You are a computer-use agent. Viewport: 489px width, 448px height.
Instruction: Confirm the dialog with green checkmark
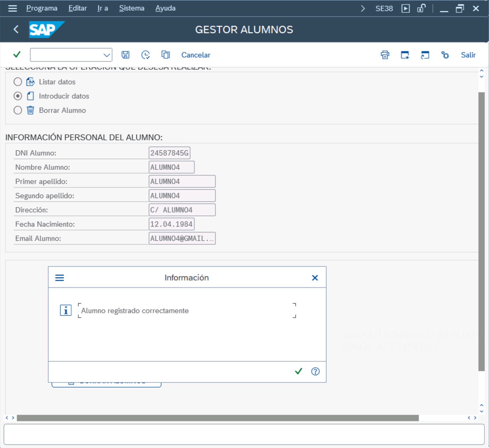(299, 371)
